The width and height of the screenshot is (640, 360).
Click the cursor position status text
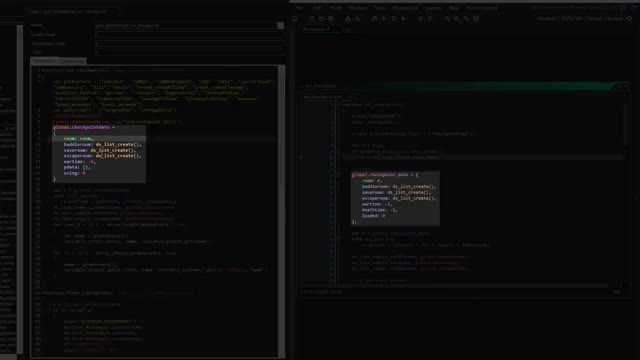tap(322, 292)
